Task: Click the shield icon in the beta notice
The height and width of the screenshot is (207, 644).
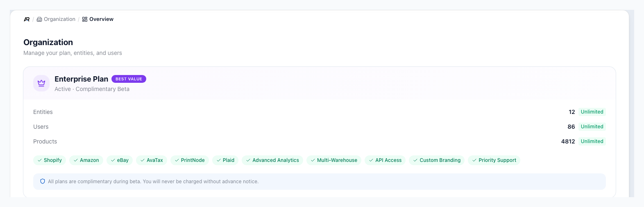Action: click(x=43, y=181)
